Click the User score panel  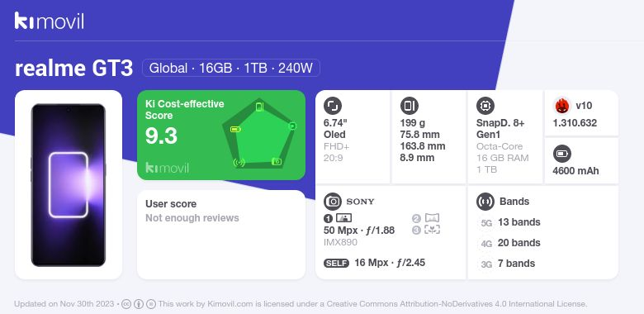[221, 235]
